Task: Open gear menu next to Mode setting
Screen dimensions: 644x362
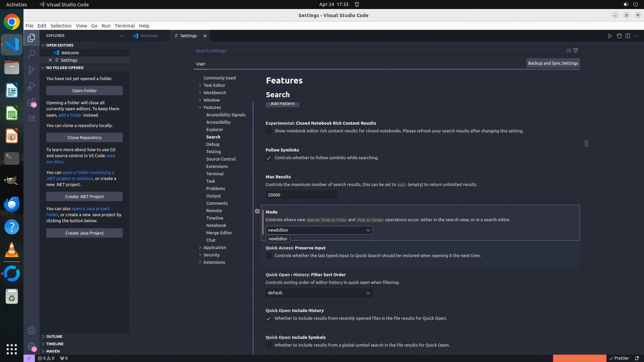Action: pyautogui.click(x=257, y=211)
